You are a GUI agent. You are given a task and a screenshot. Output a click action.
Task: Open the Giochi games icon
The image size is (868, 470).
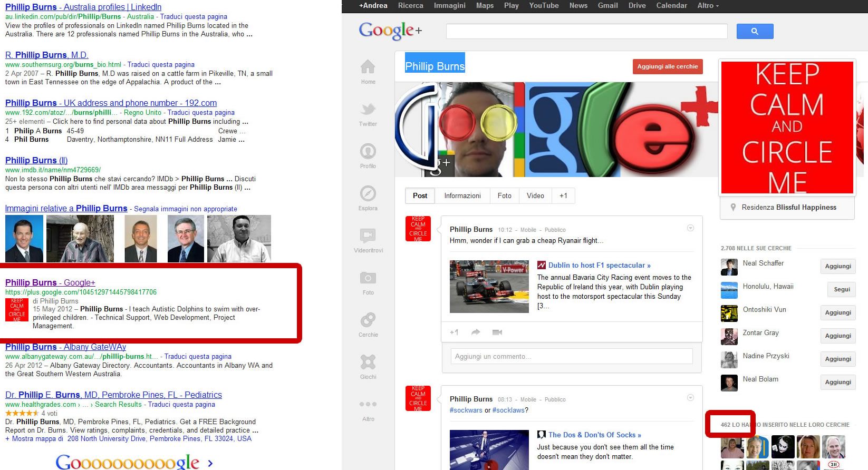368,362
